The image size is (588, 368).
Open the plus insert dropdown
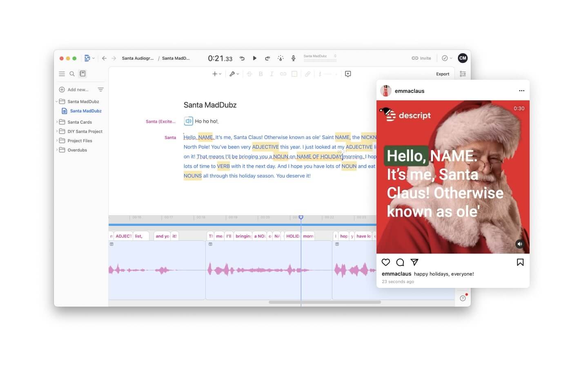pos(216,74)
